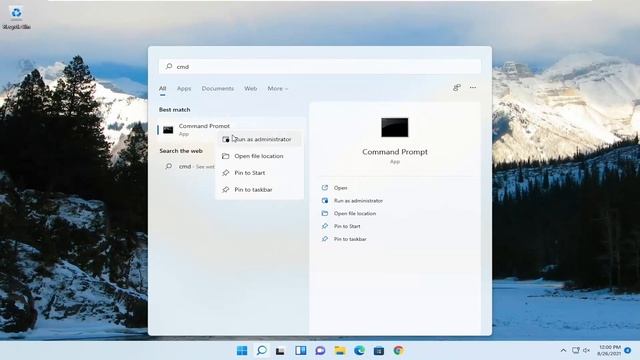The width and height of the screenshot is (640, 360).
Task: Choose Run as administrator in context menu
Action: (x=260, y=139)
